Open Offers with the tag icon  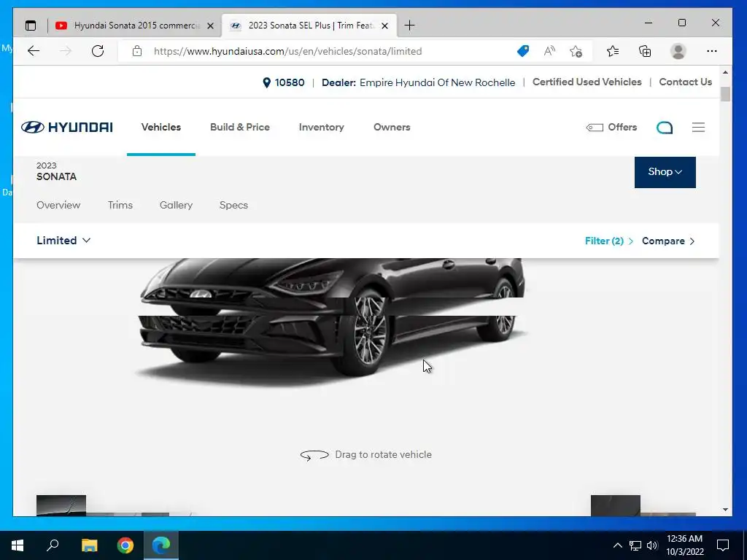pos(611,127)
